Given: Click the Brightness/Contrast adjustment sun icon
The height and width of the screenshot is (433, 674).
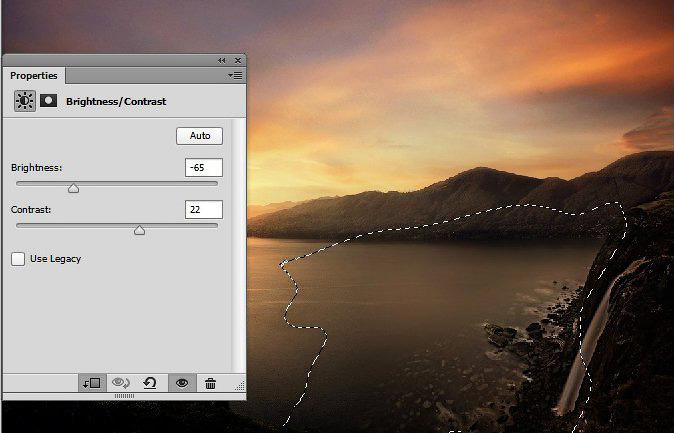Looking at the screenshot, I should [x=25, y=101].
